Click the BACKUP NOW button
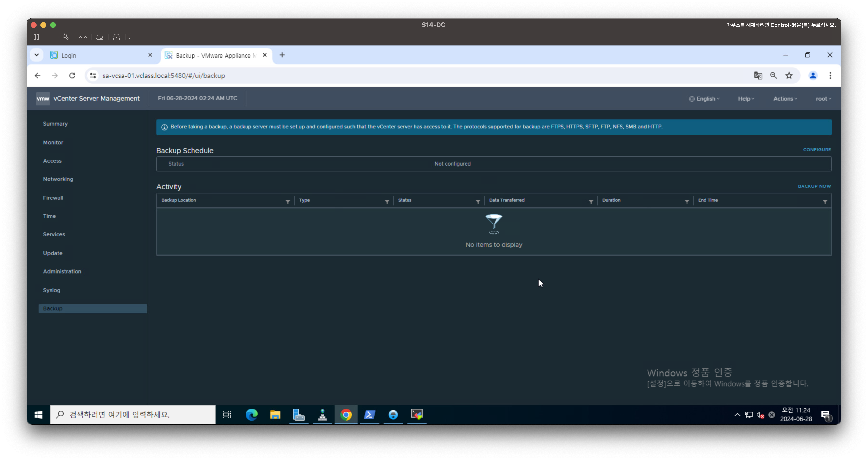The image size is (868, 460). (x=814, y=186)
